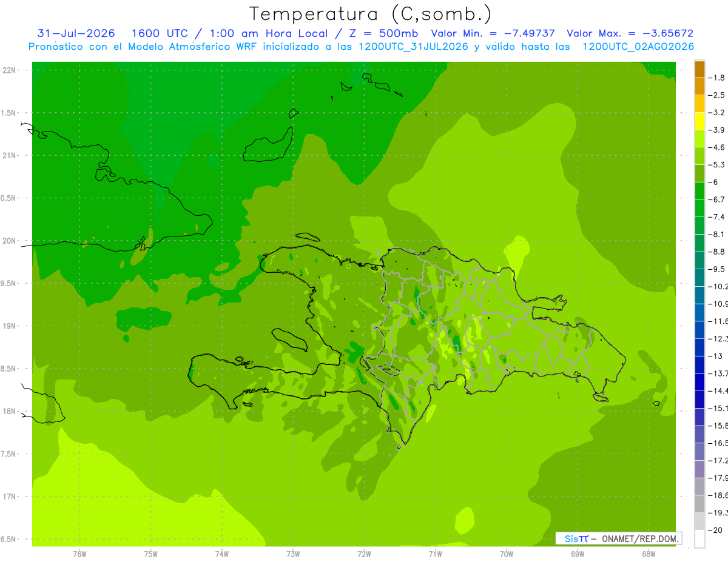The height and width of the screenshot is (562, 728).
Task: Click gray swatch between -18.6 and -19.3
Action: coord(699,504)
